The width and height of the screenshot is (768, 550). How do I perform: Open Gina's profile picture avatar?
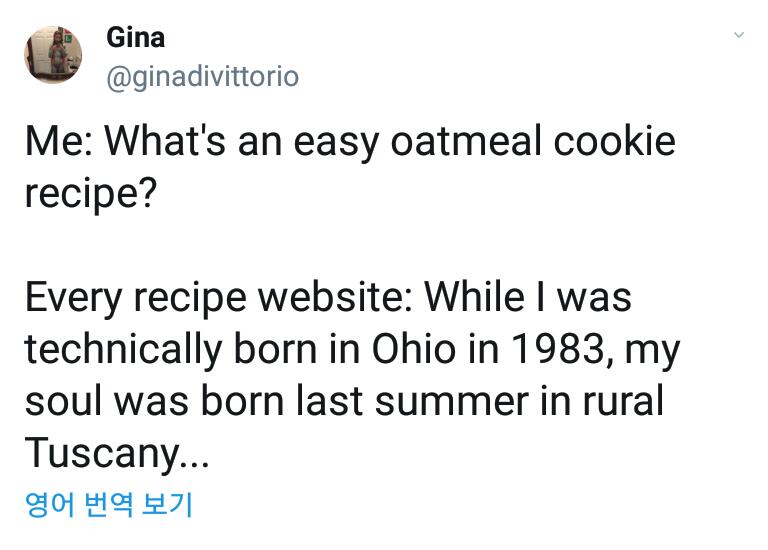pyautogui.click(x=53, y=55)
